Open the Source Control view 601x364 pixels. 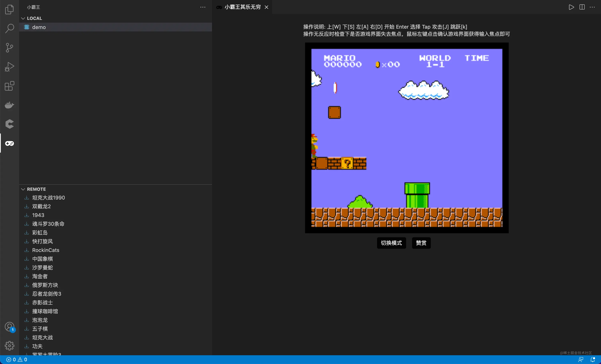click(x=9, y=47)
